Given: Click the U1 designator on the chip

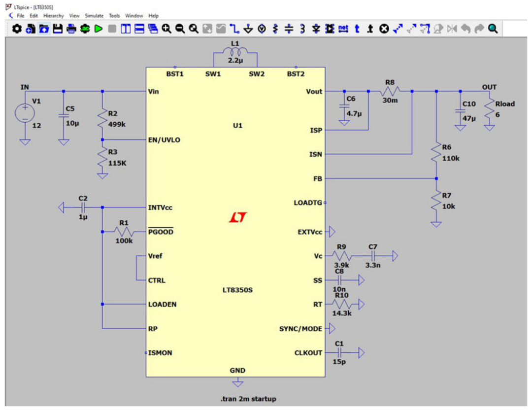Looking at the screenshot, I should point(237,126).
